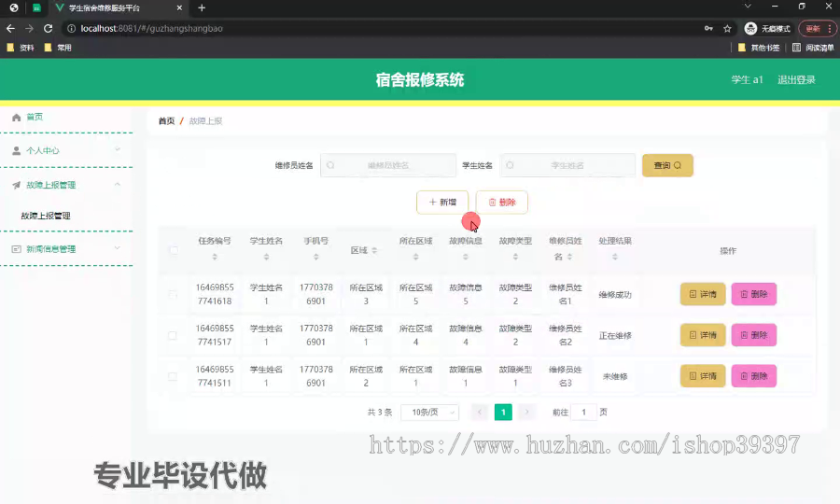This screenshot has height=504, width=840.
Task: Delete the 维修成功 row
Action: pyautogui.click(x=754, y=294)
